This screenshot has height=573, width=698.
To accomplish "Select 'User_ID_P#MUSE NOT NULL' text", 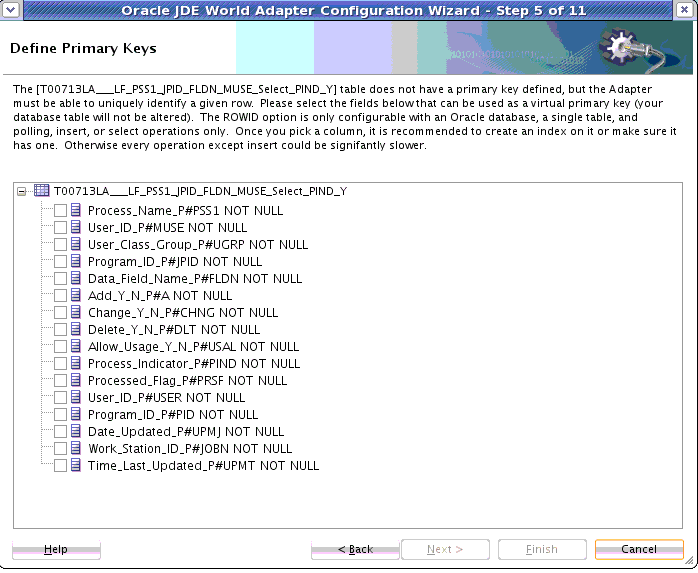I will pos(167,228).
